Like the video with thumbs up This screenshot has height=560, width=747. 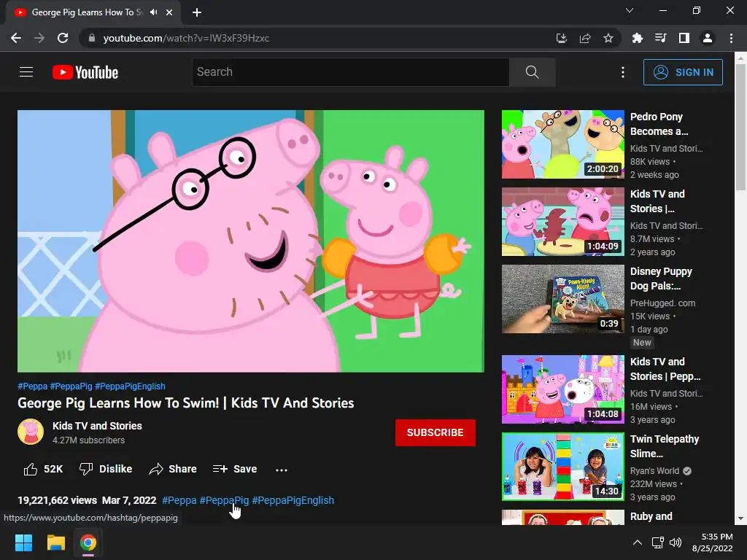43,469
